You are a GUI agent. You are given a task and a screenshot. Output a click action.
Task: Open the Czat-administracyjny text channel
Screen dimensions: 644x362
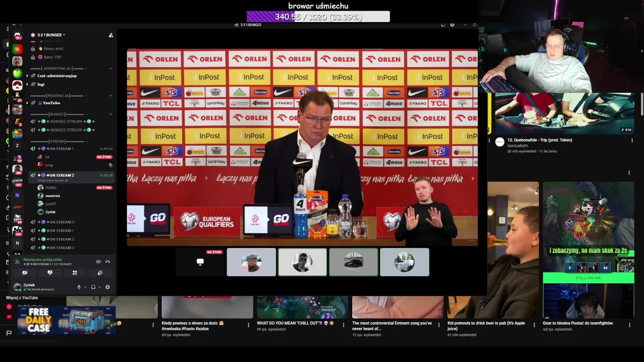click(x=57, y=76)
